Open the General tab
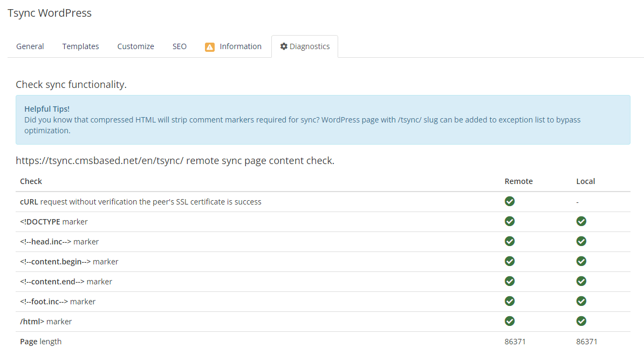644x361 pixels. [30, 46]
